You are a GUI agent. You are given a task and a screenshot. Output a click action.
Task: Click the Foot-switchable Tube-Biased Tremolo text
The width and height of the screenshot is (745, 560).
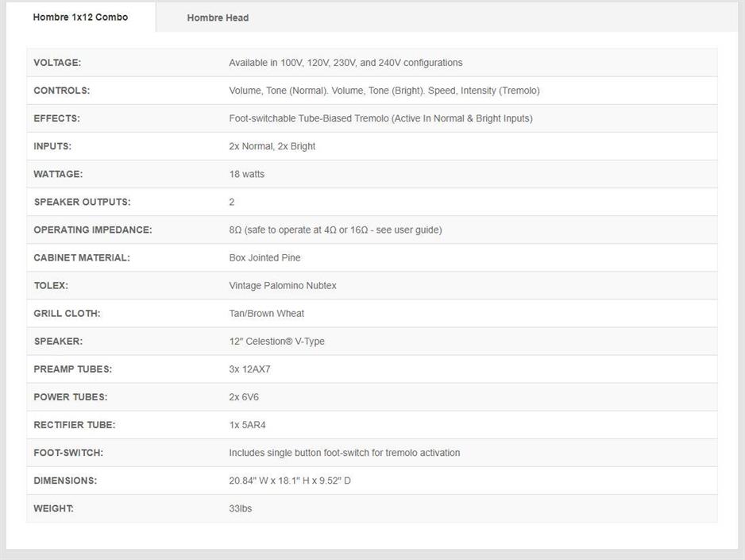380,118
